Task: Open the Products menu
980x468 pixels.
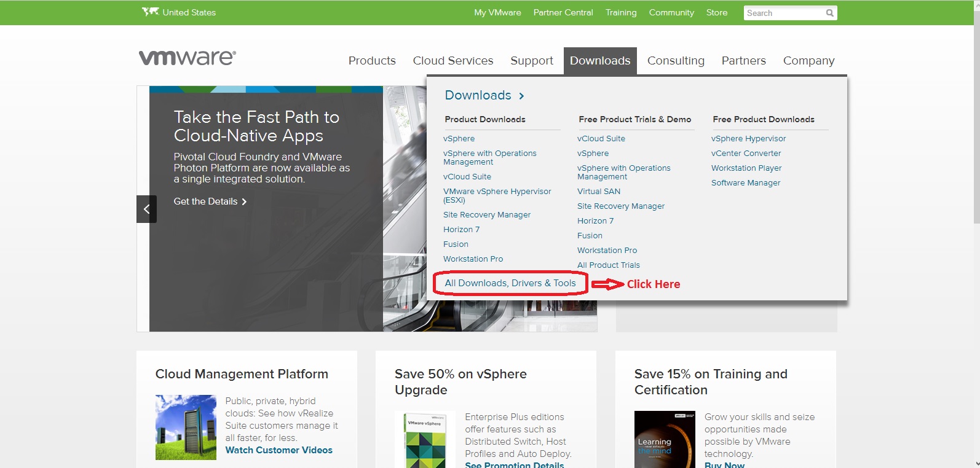Action: click(372, 61)
